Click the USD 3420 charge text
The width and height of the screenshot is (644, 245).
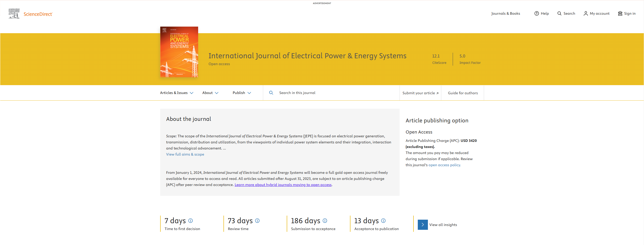point(468,141)
